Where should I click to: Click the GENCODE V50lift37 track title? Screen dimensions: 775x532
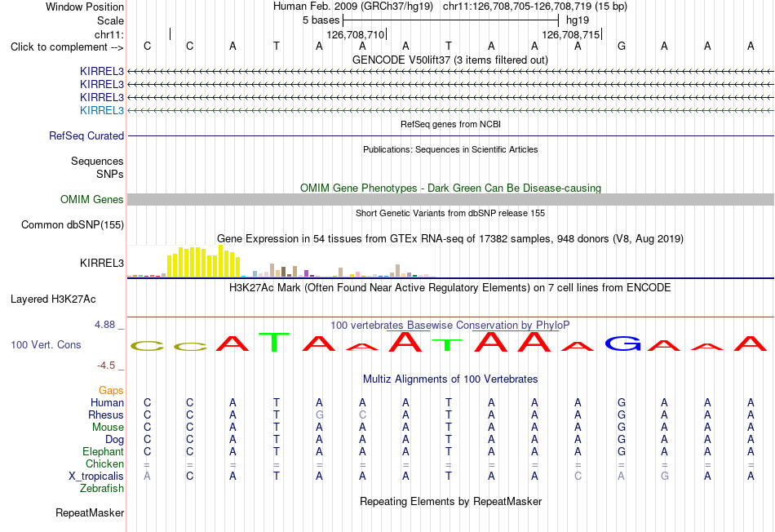click(x=450, y=60)
